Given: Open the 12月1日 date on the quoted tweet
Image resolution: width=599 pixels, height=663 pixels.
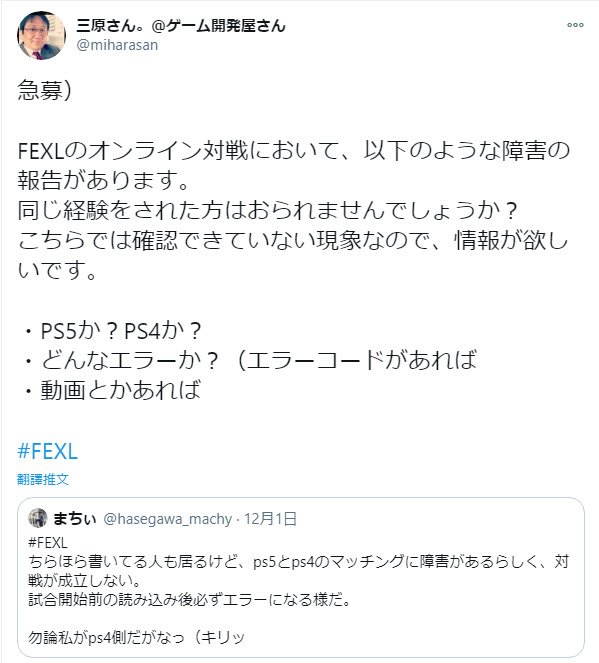Looking at the screenshot, I should tap(271, 519).
